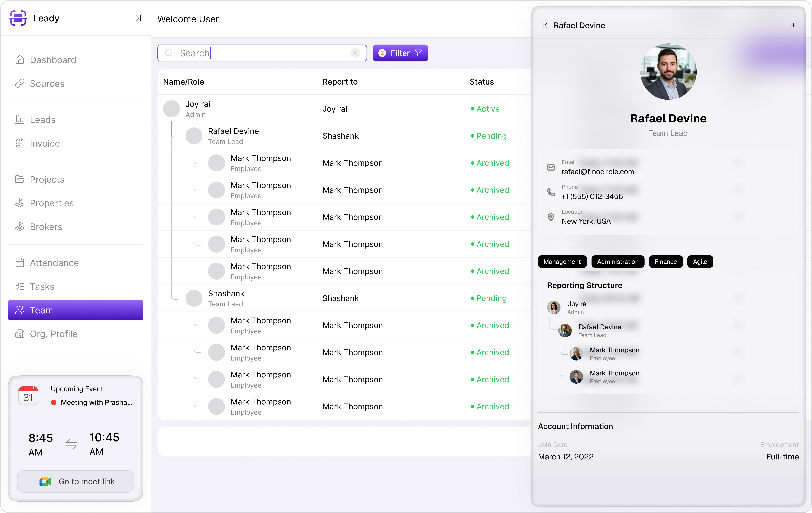The image size is (812, 513).
Task: Click Joy rai's Active status
Action: coord(485,109)
